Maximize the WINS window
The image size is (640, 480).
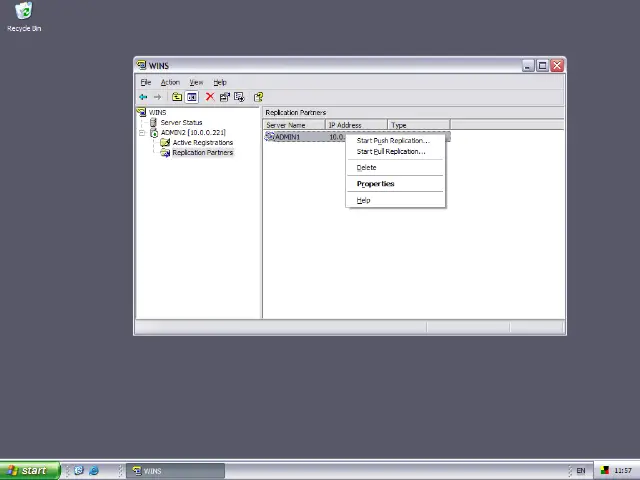[542, 65]
